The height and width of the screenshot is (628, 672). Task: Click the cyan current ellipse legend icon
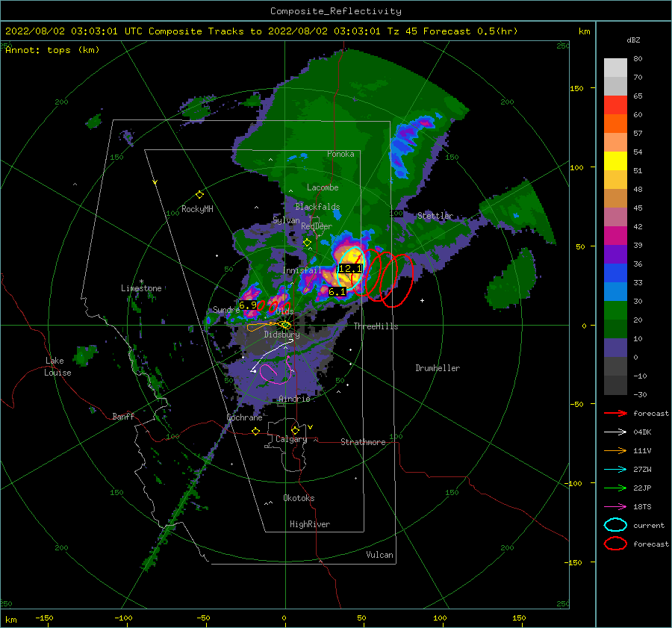615,525
